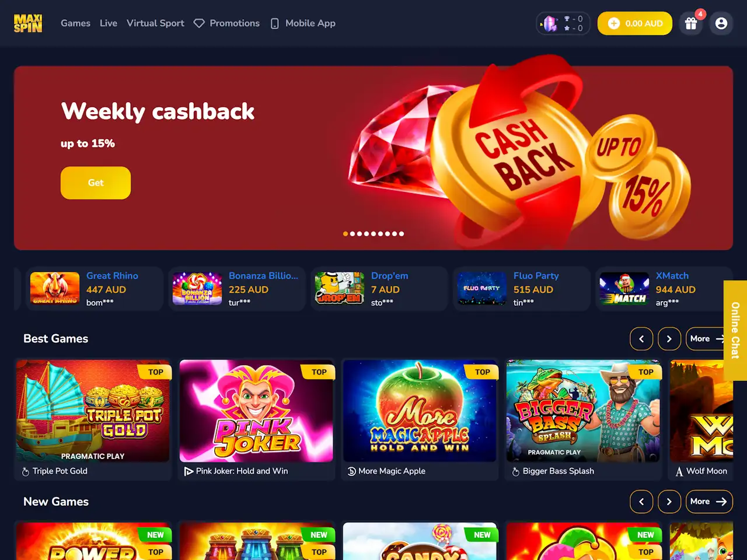The width and height of the screenshot is (747, 560).
Task: Click the plus icon on balance button
Action: (613, 23)
